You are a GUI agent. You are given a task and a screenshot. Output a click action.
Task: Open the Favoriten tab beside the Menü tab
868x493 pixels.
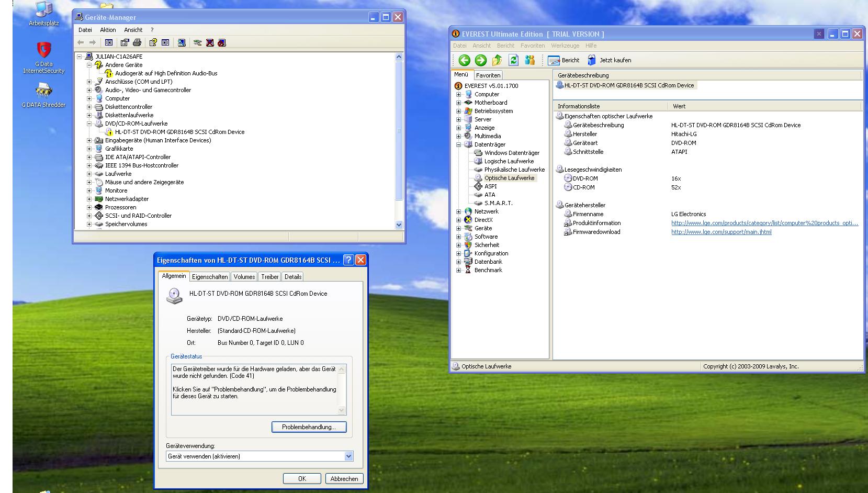488,75
